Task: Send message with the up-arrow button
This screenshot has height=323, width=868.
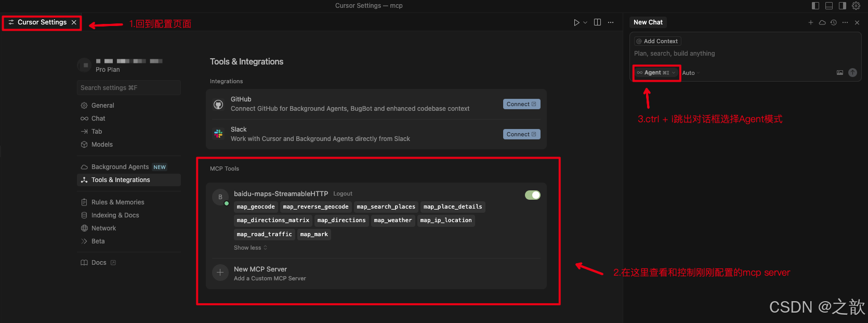Action: [852, 73]
